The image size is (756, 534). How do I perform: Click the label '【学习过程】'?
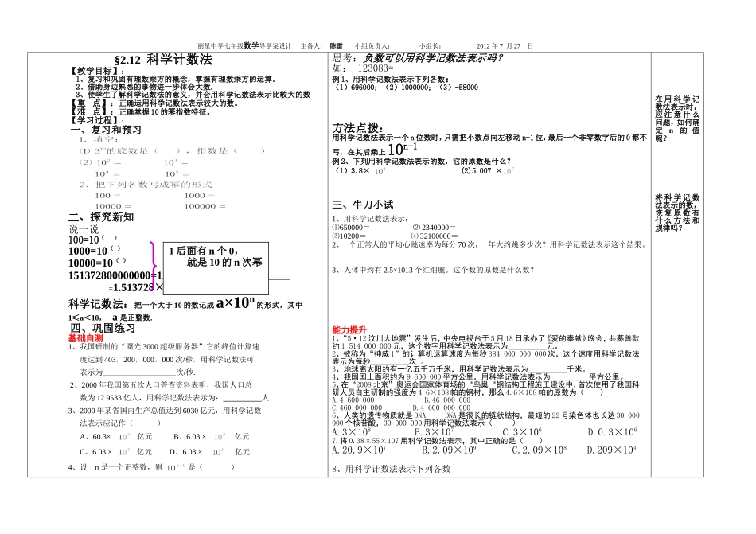pos(95,120)
